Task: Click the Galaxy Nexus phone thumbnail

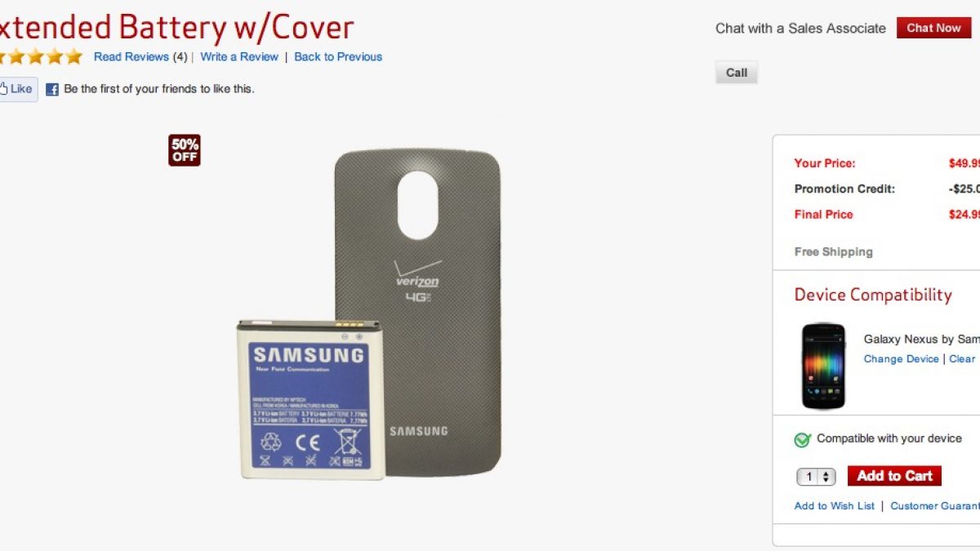Action: point(823,366)
